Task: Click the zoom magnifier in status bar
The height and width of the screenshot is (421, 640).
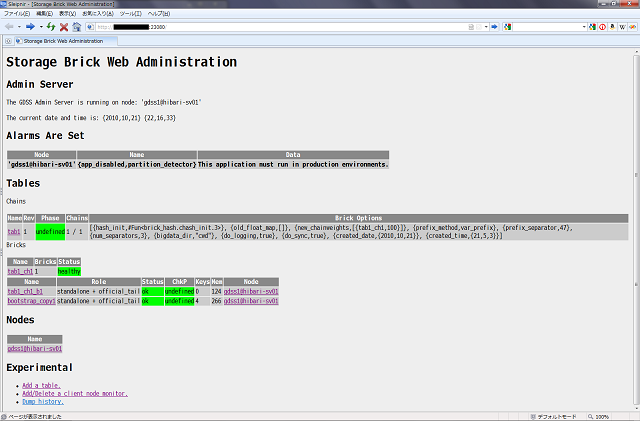Action: (589, 416)
